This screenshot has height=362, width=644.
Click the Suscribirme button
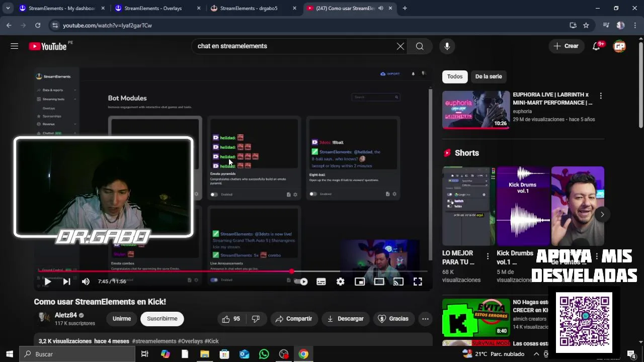pyautogui.click(x=162, y=319)
